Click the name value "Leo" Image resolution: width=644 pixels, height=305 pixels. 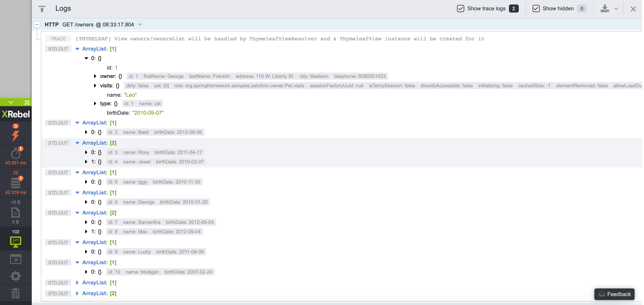[x=131, y=95]
